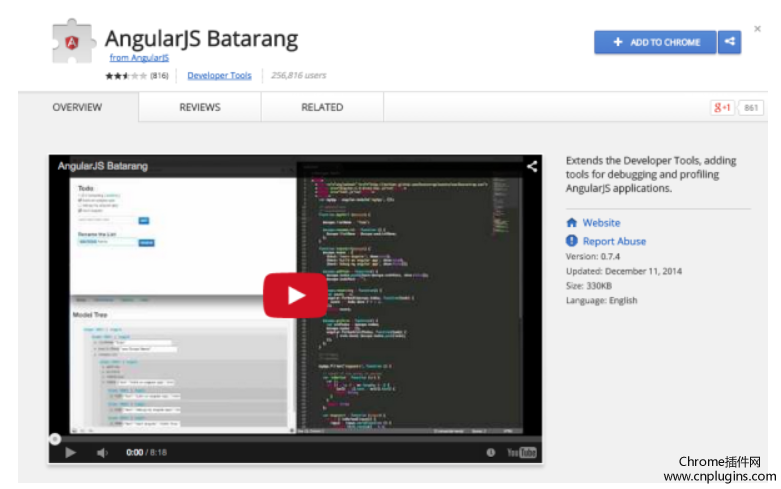This screenshot has height=489, width=781.
Task: Click the 'Updated: December 11, 2014' text
Action: coord(624,271)
